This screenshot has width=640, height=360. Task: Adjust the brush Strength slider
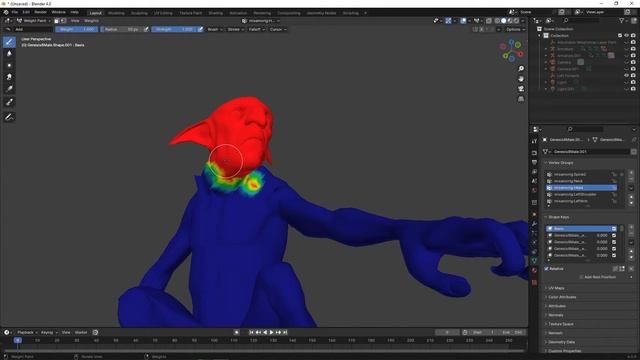(x=174, y=29)
